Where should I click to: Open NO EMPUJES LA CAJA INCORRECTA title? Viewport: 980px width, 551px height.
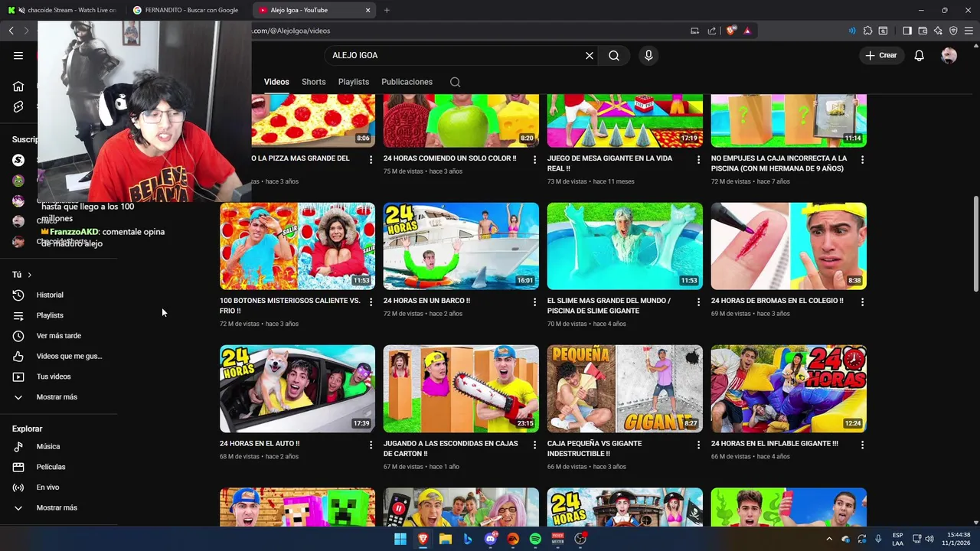point(779,163)
